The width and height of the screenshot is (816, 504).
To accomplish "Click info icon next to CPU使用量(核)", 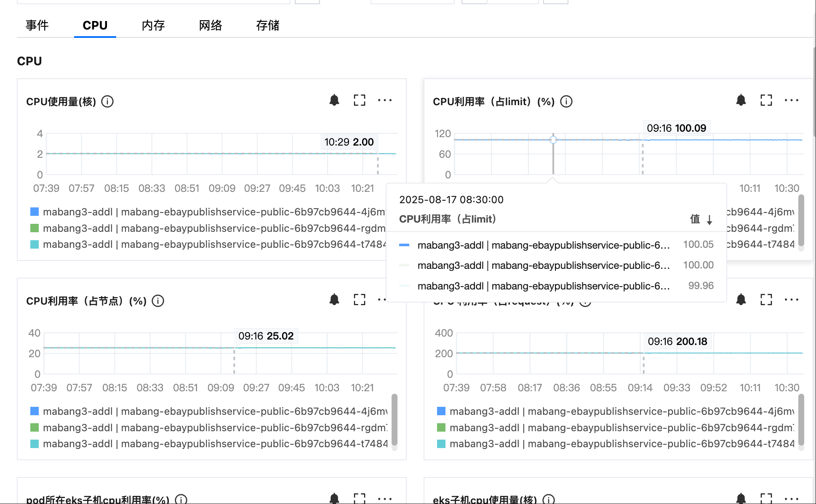I will (x=107, y=101).
